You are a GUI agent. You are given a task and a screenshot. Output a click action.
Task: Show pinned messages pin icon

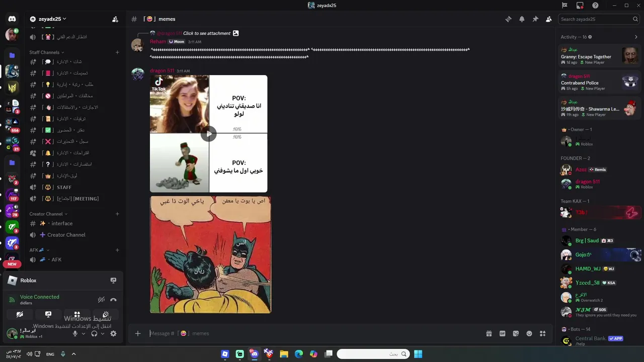[x=535, y=19]
